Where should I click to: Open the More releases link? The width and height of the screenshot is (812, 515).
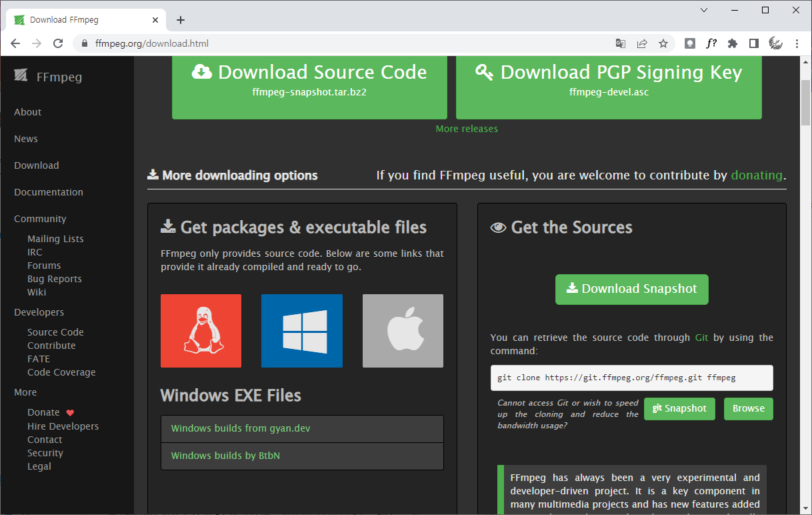pos(467,129)
